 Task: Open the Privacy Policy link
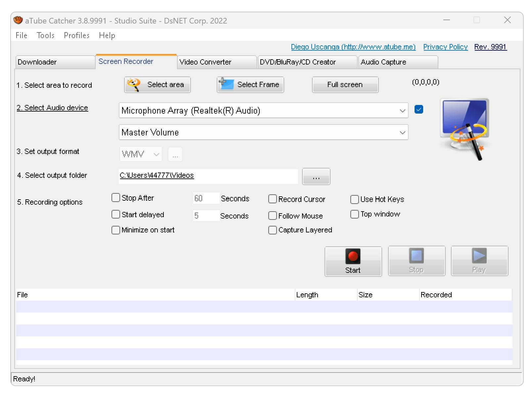pyautogui.click(x=445, y=47)
